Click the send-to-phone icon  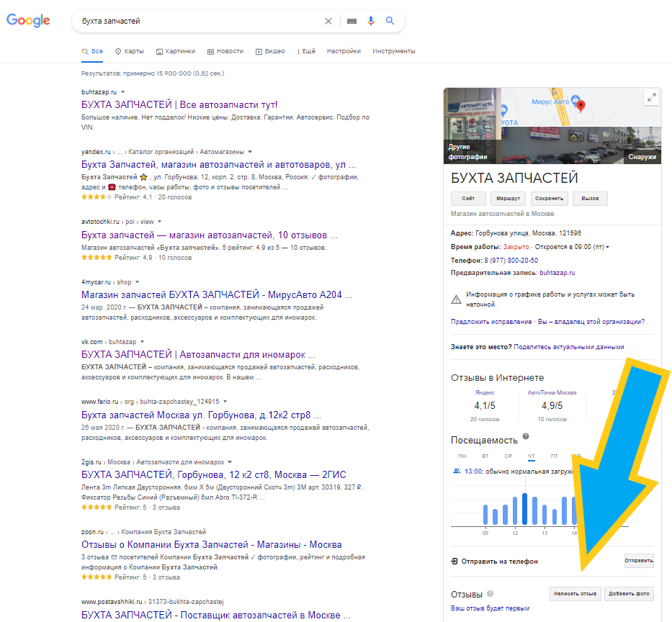click(454, 562)
